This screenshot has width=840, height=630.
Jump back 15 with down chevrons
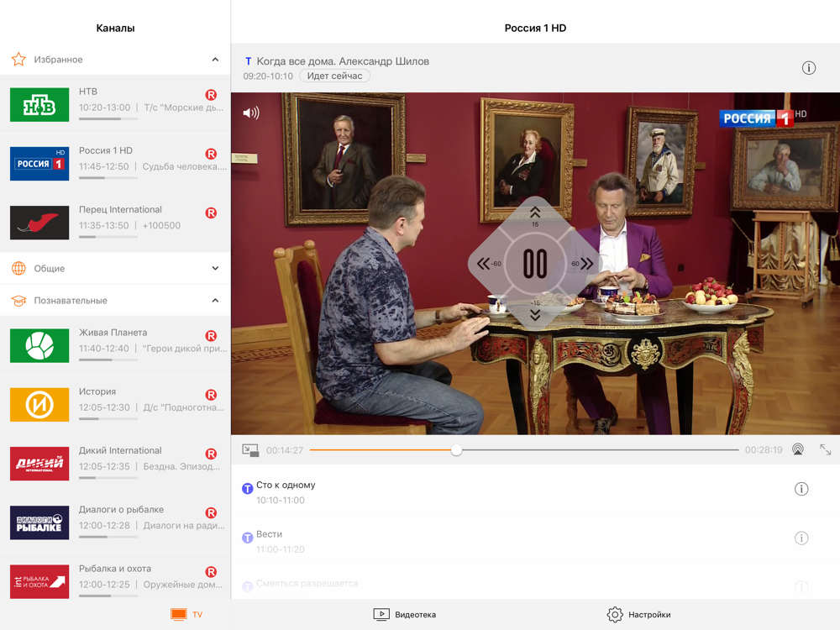click(x=534, y=312)
